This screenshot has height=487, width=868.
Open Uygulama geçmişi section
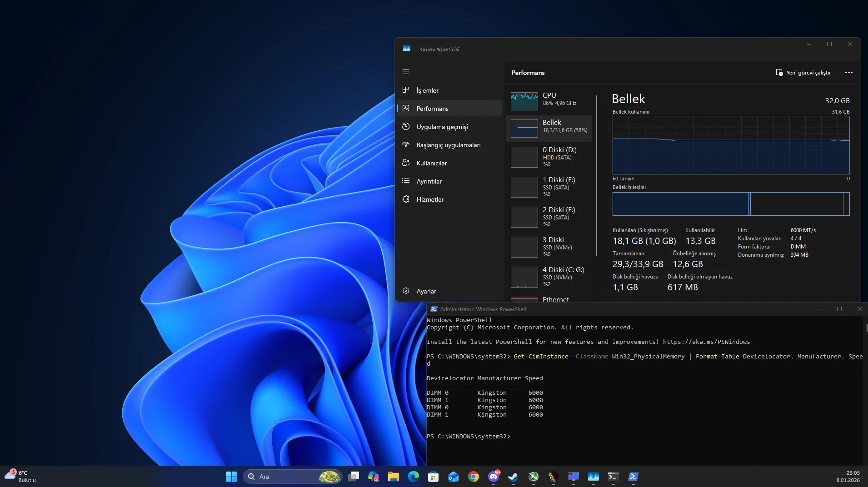tap(442, 127)
